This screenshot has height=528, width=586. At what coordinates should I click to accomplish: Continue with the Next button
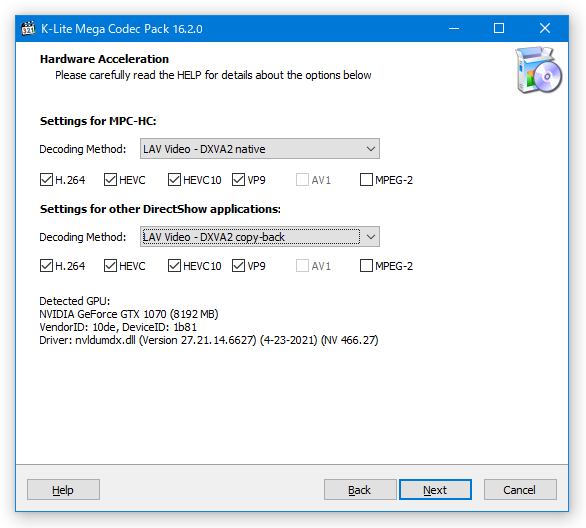pos(435,490)
